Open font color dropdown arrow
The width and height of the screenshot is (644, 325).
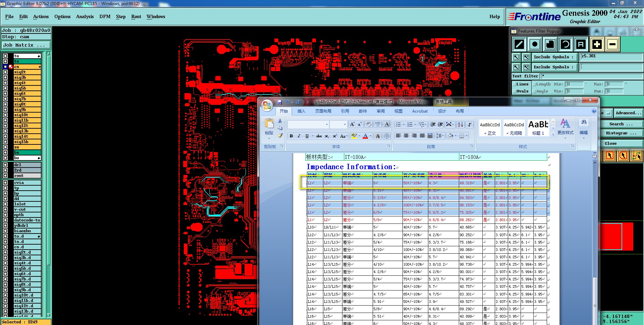[x=370, y=136]
